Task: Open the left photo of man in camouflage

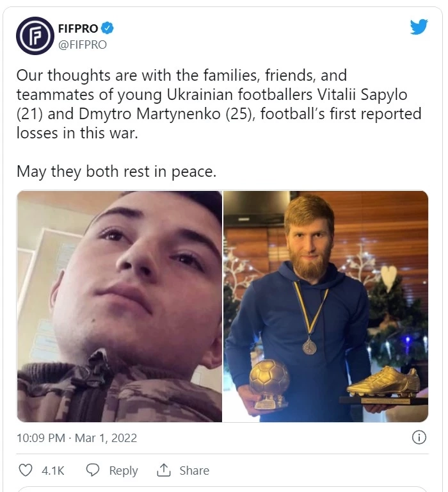Action: (119, 306)
